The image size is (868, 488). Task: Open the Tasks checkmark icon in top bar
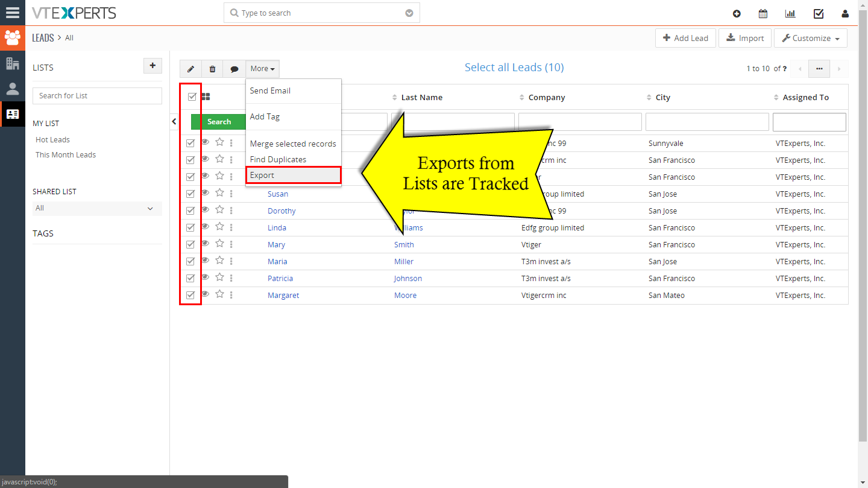pos(818,13)
